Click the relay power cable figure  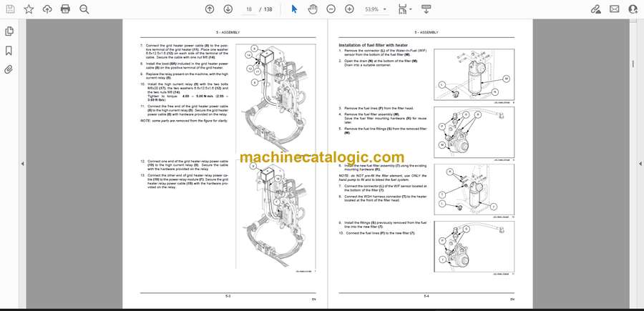tap(275, 213)
